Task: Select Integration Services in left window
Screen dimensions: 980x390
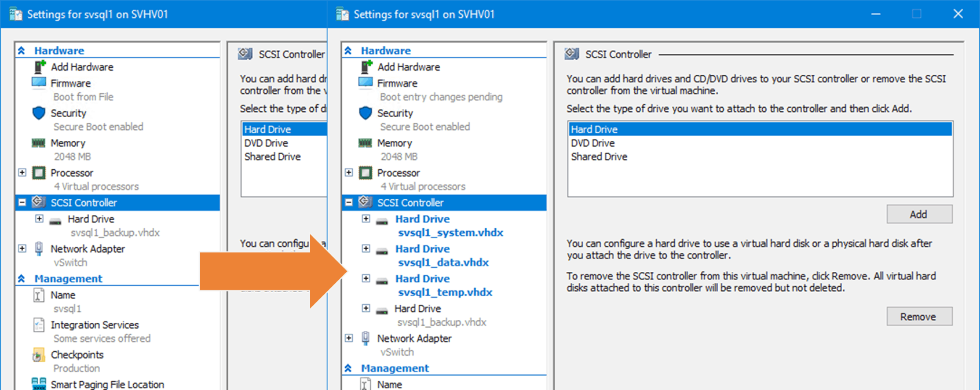Action: pos(94,325)
